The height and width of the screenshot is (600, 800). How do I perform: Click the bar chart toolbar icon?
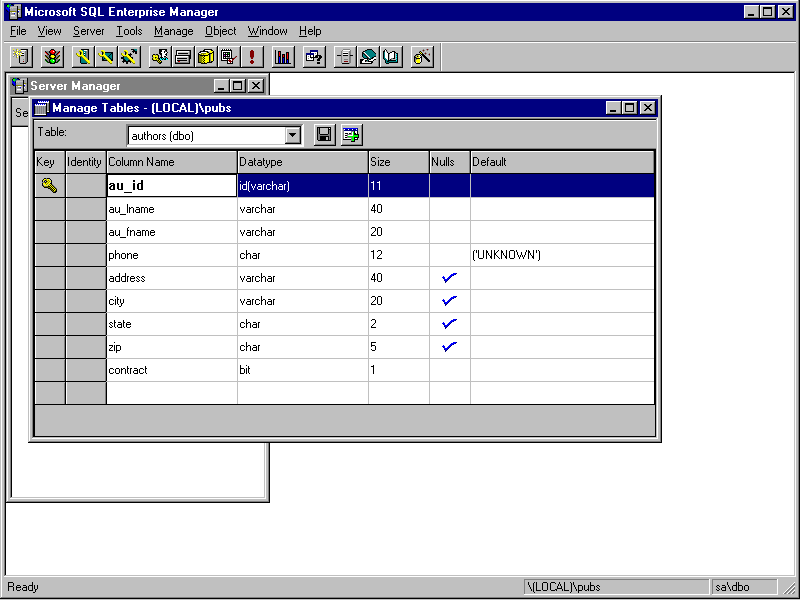[x=283, y=57]
